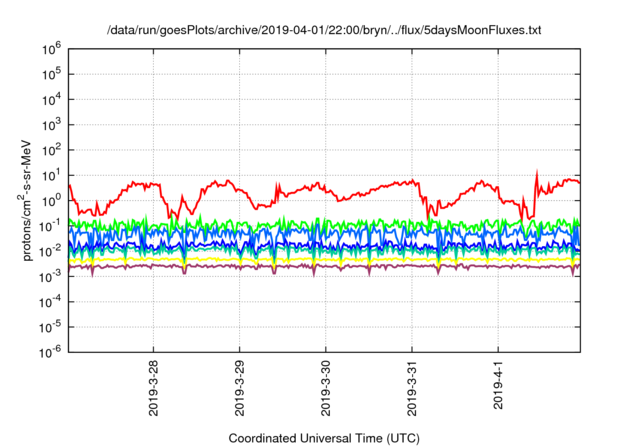Click the 10^-3 y-axis tick label
Viewport: 640px width, 448px height.
tap(50, 277)
